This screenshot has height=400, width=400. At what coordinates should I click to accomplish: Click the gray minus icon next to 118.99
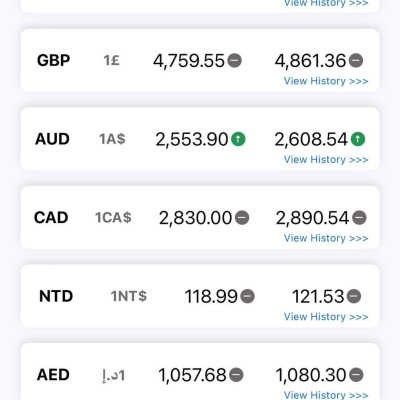(x=248, y=296)
